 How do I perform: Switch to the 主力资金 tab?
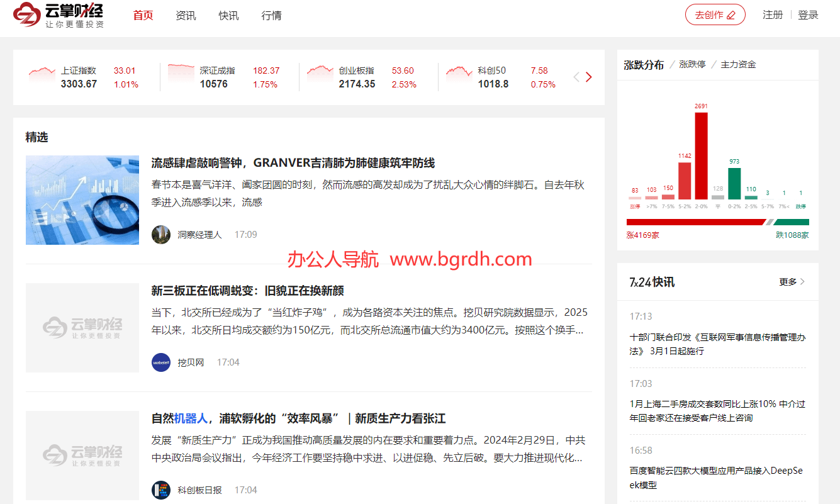coord(738,64)
